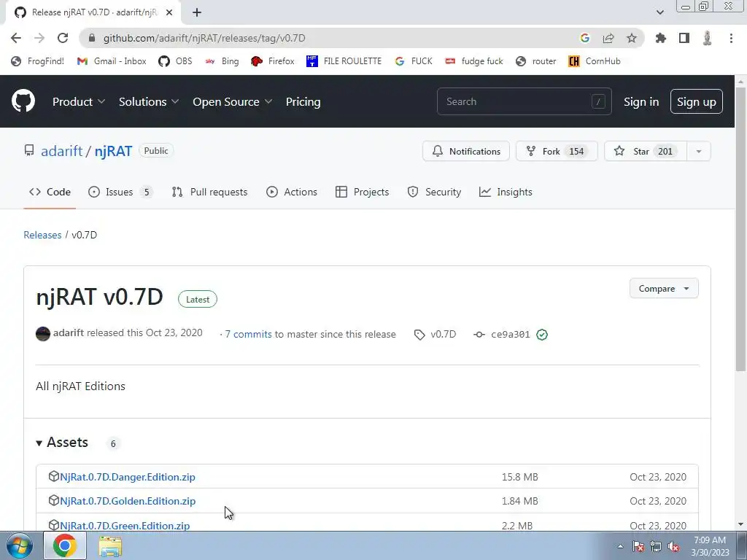Reload the page with the refresh icon
This screenshot has width=747, height=560.
(x=63, y=38)
